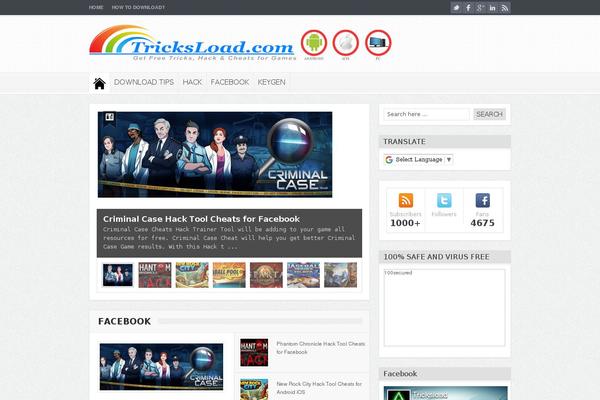Focus the 'Search here' input field
This screenshot has width=600, height=400.
pyautogui.click(x=426, y=114)
